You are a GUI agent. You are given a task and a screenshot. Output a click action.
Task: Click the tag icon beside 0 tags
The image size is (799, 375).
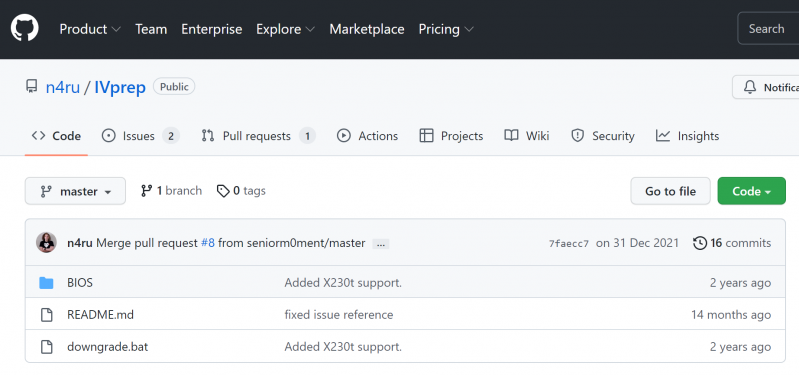[223, 191]
